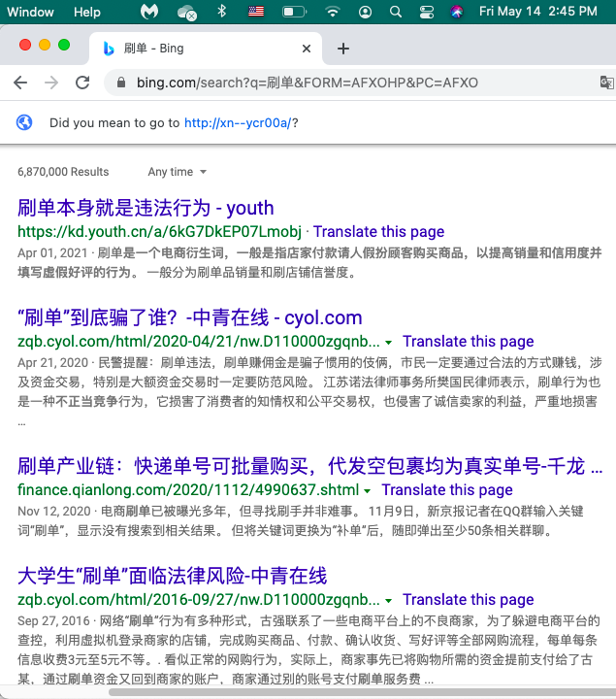Viewport: 616px width, 699px height.
Task: Open the Bluetooth status menu
Action: (221, 12)
